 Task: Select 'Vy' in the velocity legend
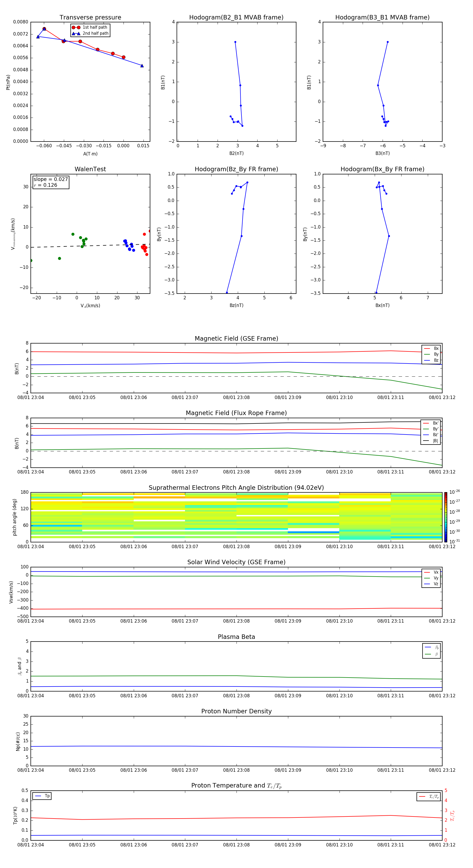[x=431, y=578]
